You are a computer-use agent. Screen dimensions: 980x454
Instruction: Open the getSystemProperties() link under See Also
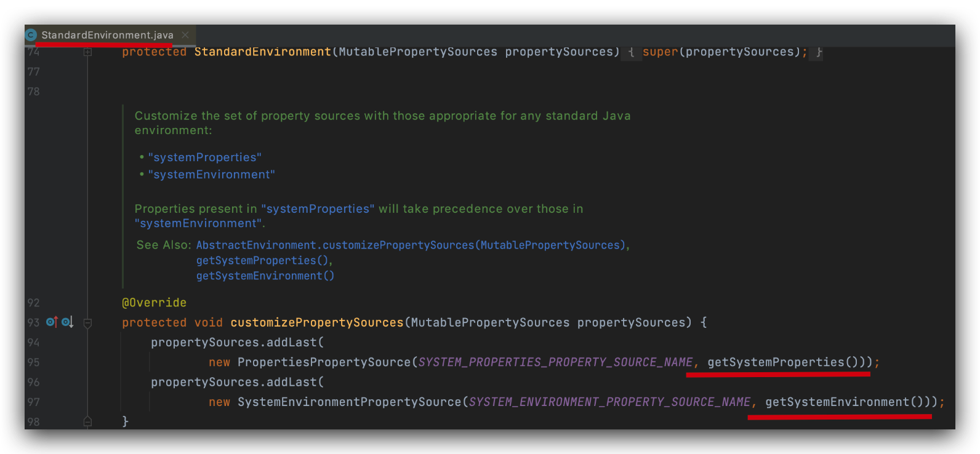(x=263, y=260)
